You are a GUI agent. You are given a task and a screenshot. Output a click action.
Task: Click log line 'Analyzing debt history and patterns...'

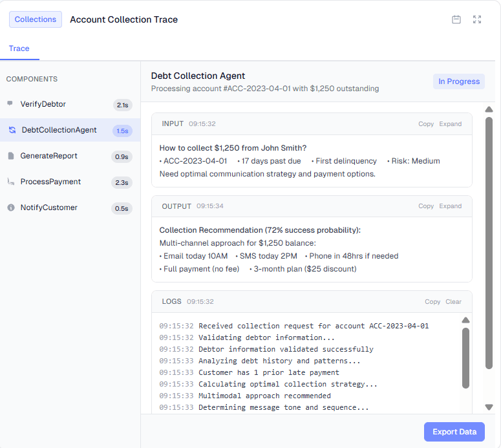[x=260, y=361]
